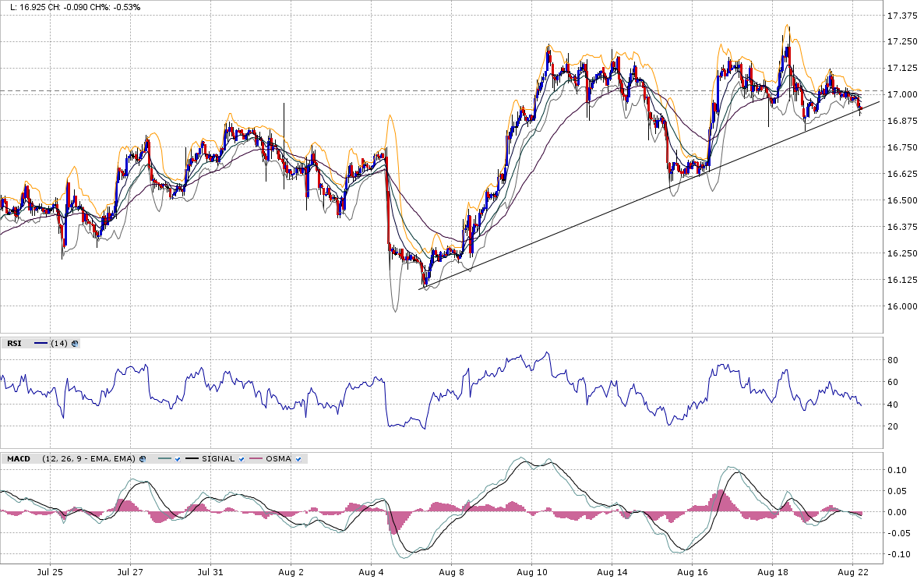Click the L: 16.925 last price readout

(30, 8)
